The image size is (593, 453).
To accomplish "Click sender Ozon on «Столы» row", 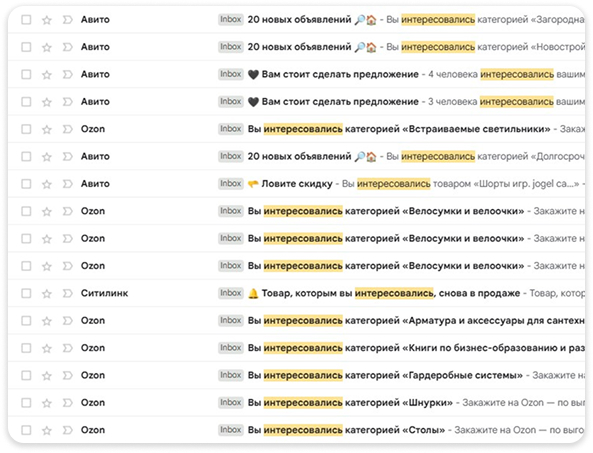I will click(93, 430).
